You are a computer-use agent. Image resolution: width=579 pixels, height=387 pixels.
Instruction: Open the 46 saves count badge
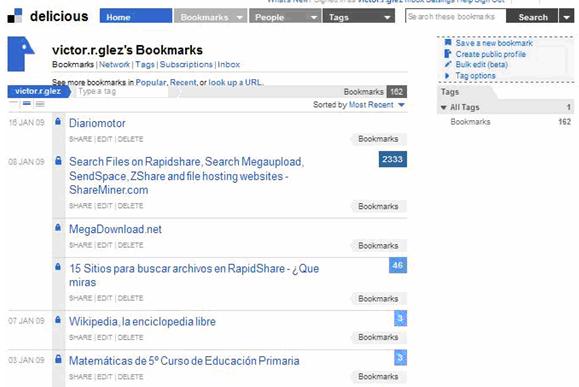pyautogui.click(x=398, y=265)
